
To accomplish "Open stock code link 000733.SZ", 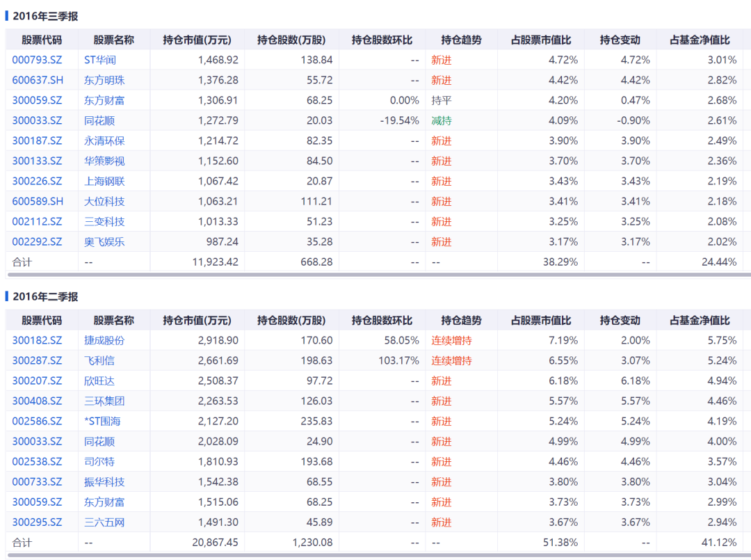I will (x=37, y=481).
